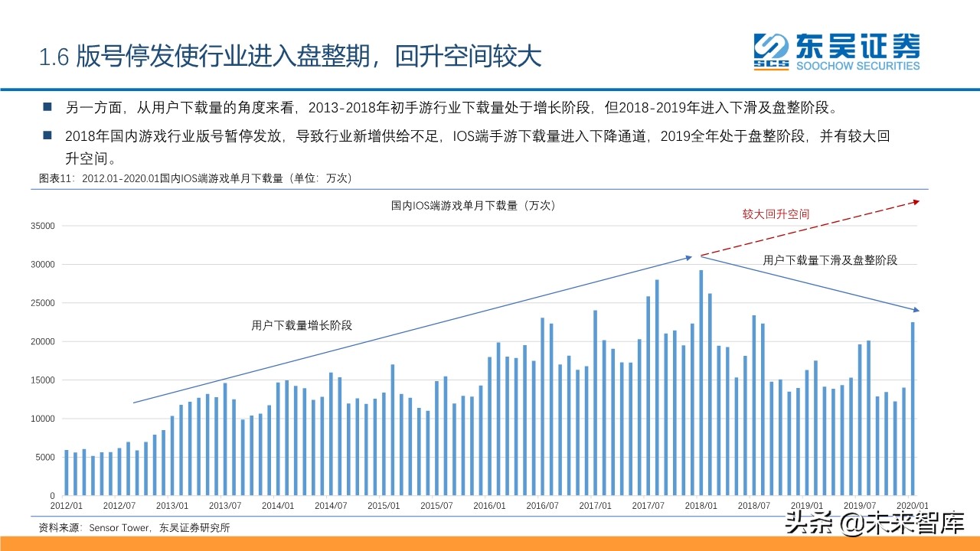Click the 2012/01 x-axis label
980x551 pixels.
pos(67,506)
